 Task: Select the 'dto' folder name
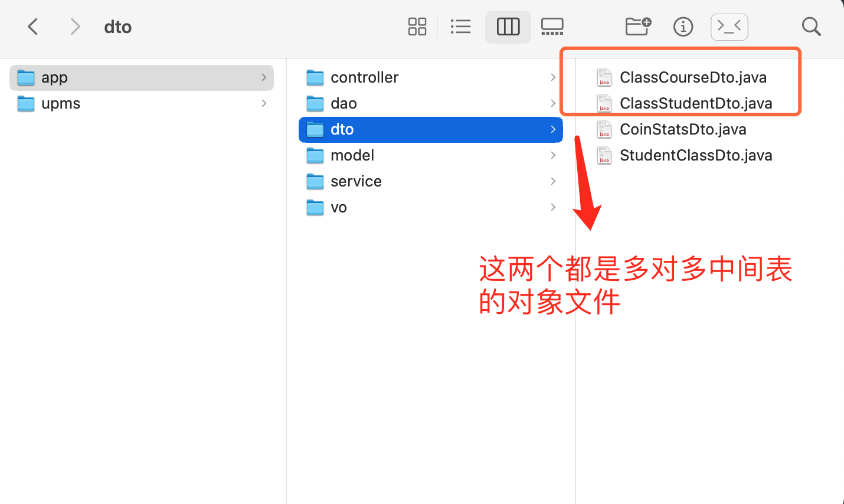(x=342, y=129)
